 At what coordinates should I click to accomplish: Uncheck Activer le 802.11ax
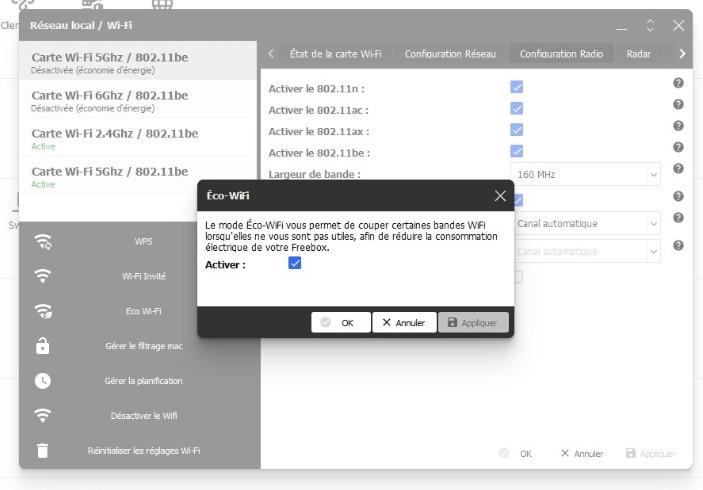point(516,130)
